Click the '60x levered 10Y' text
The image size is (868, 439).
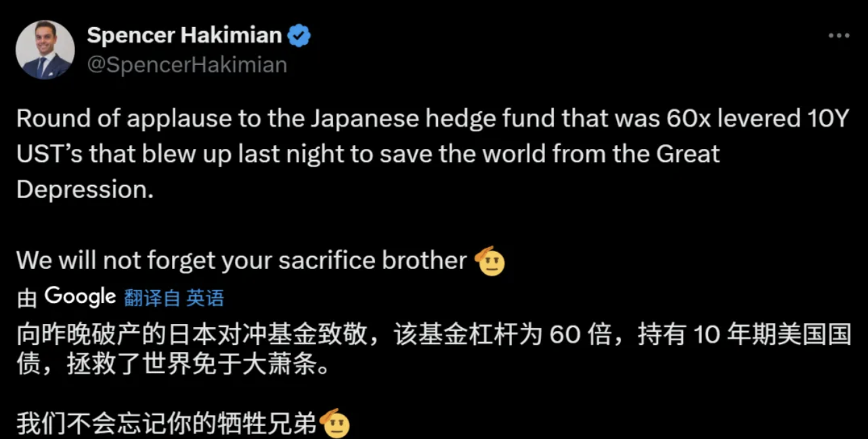(x=766, y=119)
